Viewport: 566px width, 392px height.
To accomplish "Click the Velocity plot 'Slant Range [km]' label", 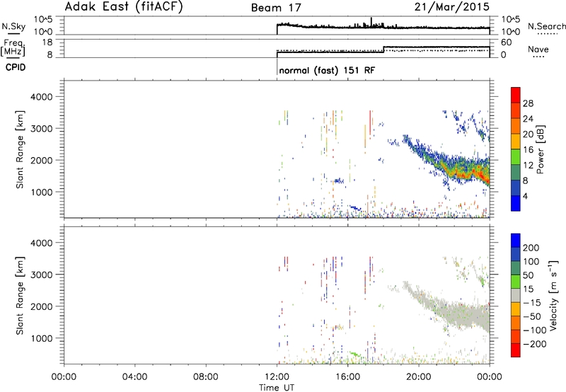I will tap(20, 296).
